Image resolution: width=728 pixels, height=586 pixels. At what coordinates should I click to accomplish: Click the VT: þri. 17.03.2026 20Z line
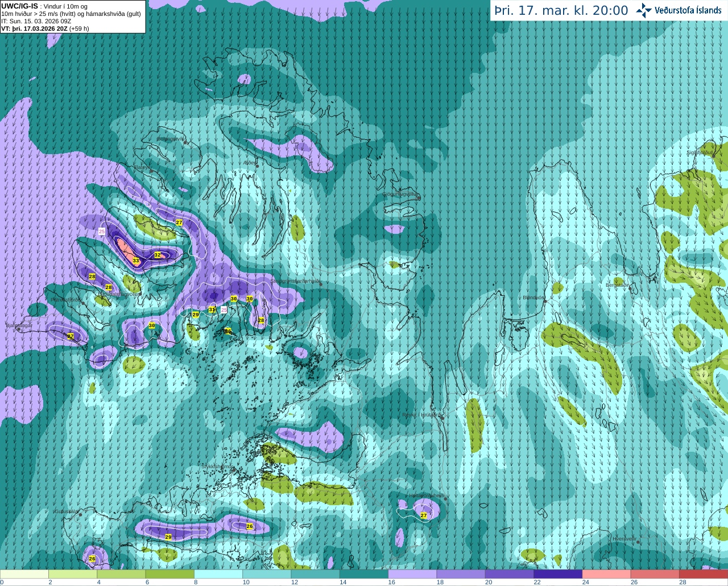tap(45, 28)
